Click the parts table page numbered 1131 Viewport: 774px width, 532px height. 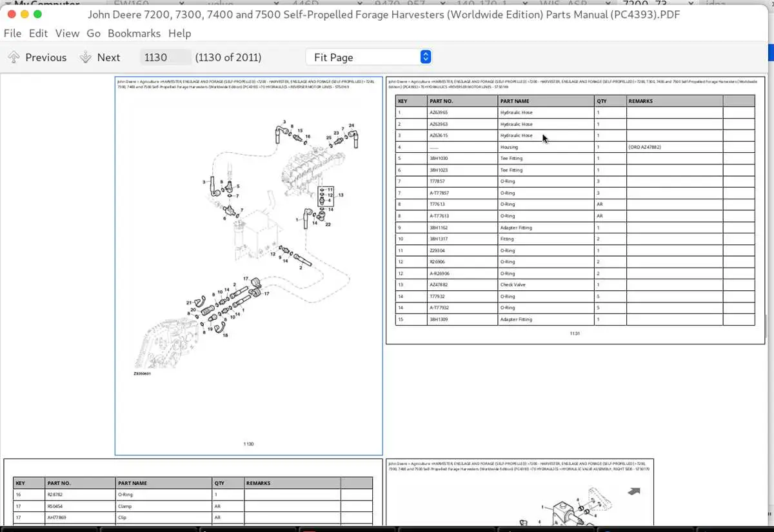click(575, 210)
